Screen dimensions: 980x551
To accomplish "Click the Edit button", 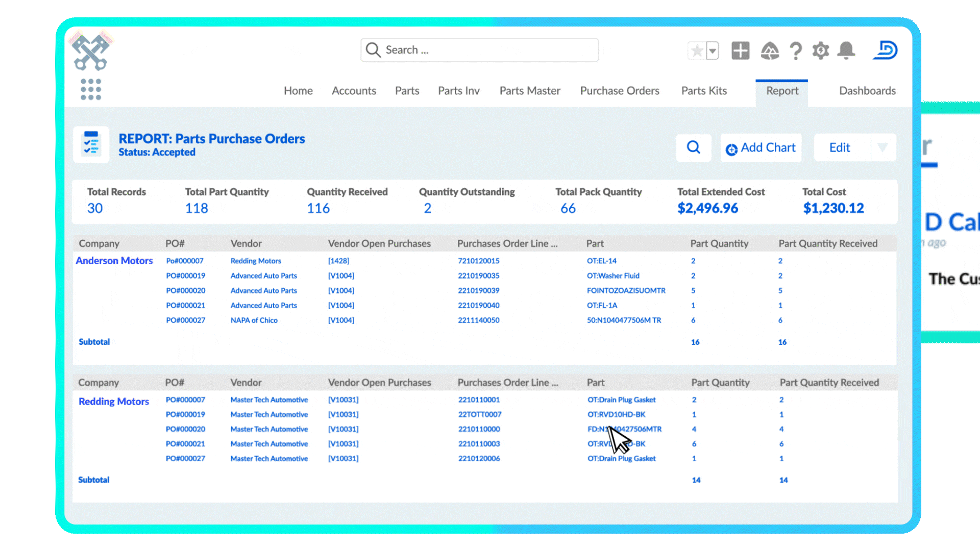I will click(840, 147).
